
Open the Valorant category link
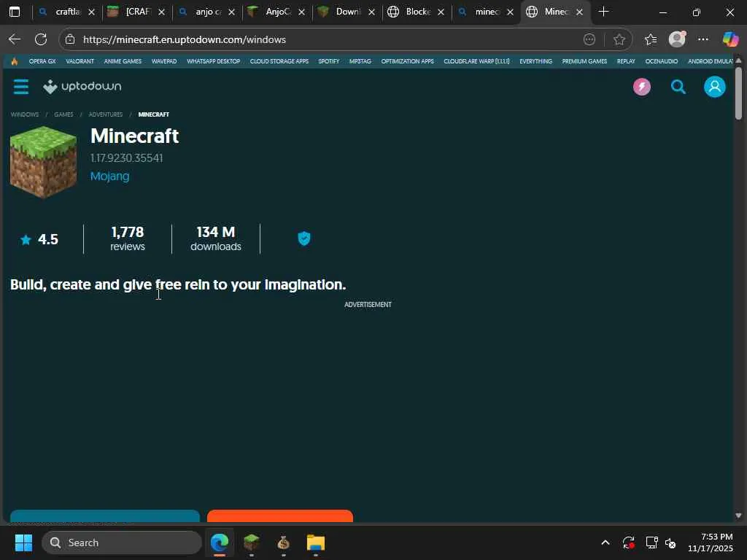pos(80,61)
